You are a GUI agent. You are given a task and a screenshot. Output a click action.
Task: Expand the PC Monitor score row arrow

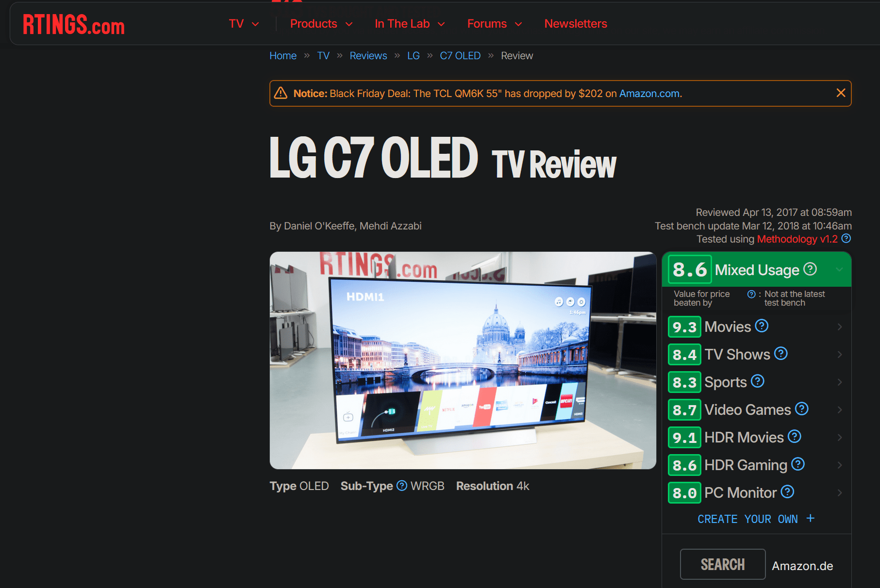pos(840,493)
